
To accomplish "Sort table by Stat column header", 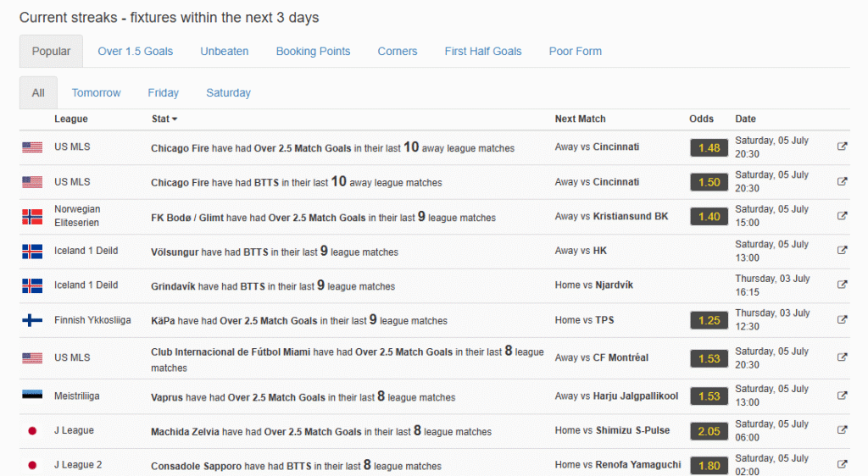I will [x=164, y=119].
